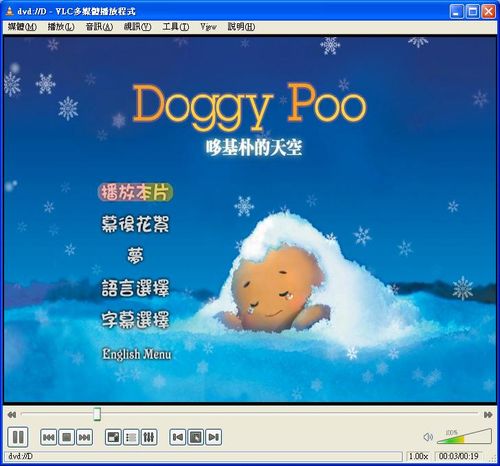
Task: Adjust the volume slider triangle
Action: (x=464, y=436)
